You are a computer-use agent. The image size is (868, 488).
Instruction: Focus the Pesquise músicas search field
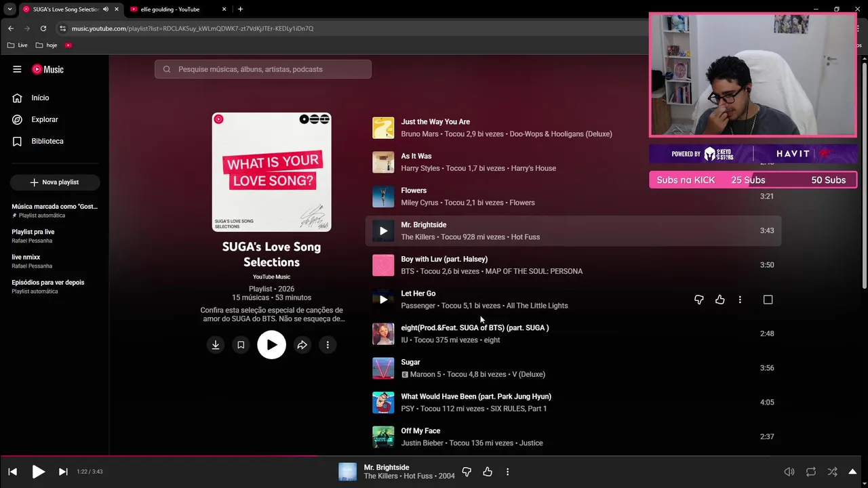click(x=263, y=69)
